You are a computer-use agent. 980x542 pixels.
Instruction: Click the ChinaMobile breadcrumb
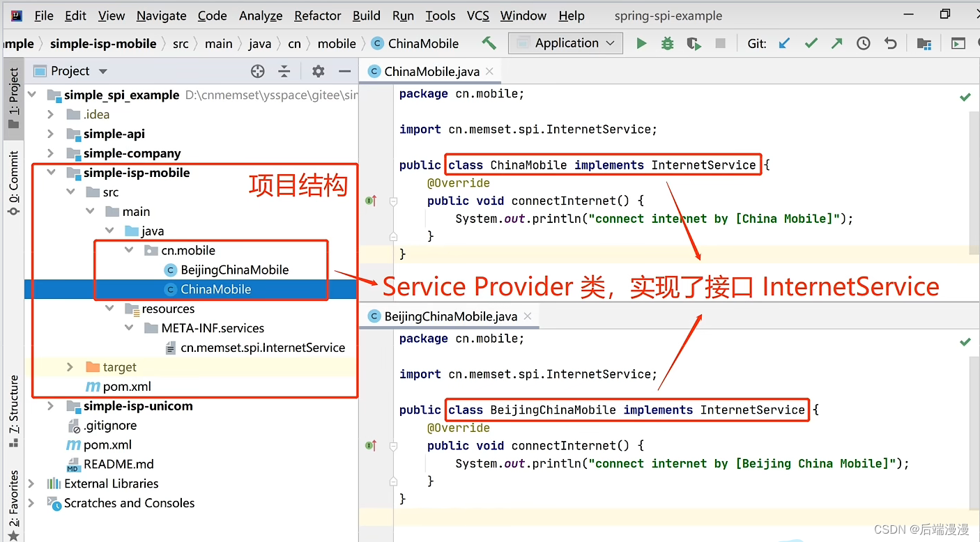[x=415, y=43]
